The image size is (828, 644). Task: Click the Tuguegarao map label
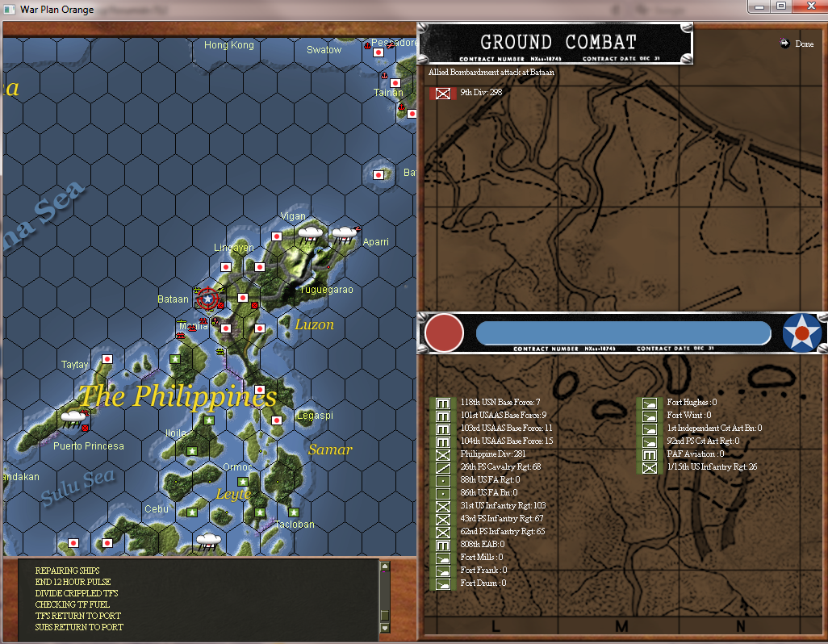(x=326, y=290)
